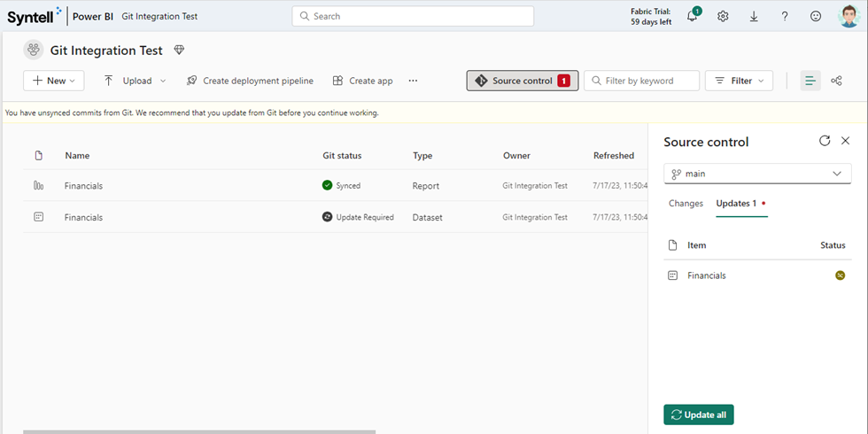Click the unsynced commits warning message
This screenshot has width=868, height=434.
pos(191,113)
